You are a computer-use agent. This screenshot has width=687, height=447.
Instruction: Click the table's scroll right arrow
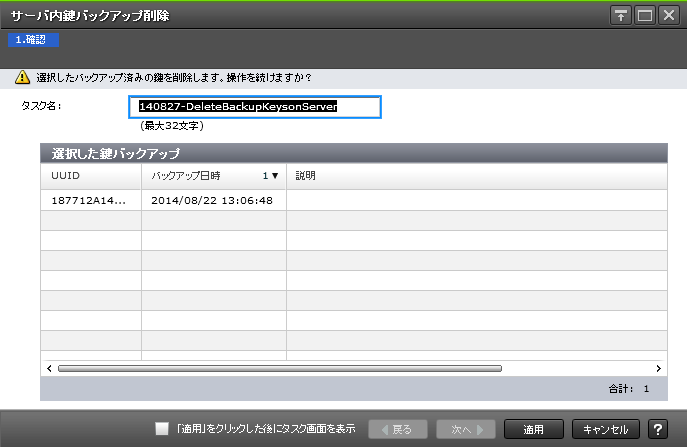(658, 369)
